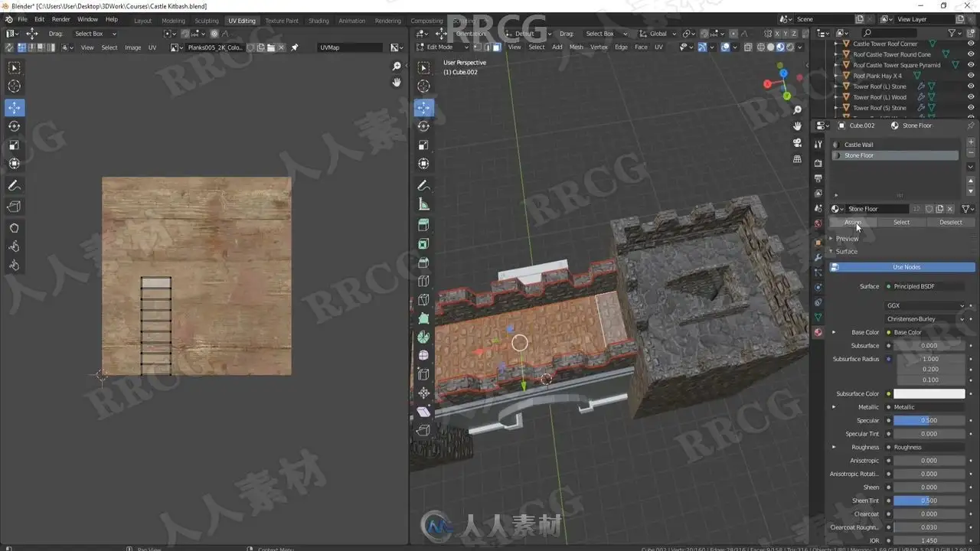Open the Material properties tab icon
Image resolution: width=980 pixels, height=551 pixels.
(x=818, y=332)
